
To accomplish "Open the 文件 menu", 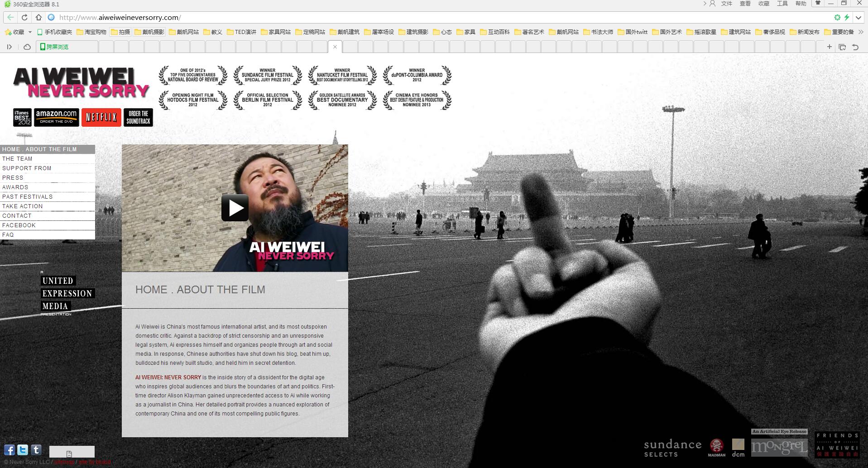I will [x=726, y=4].
